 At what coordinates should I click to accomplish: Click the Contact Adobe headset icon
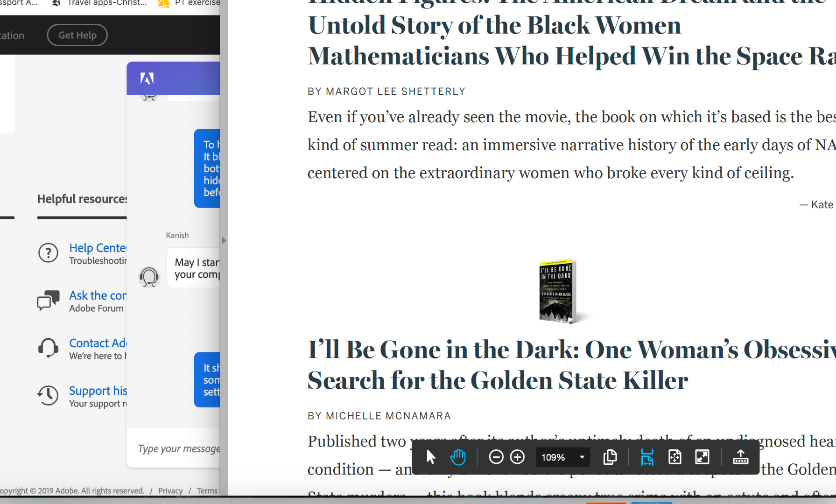tap(48, 348)
